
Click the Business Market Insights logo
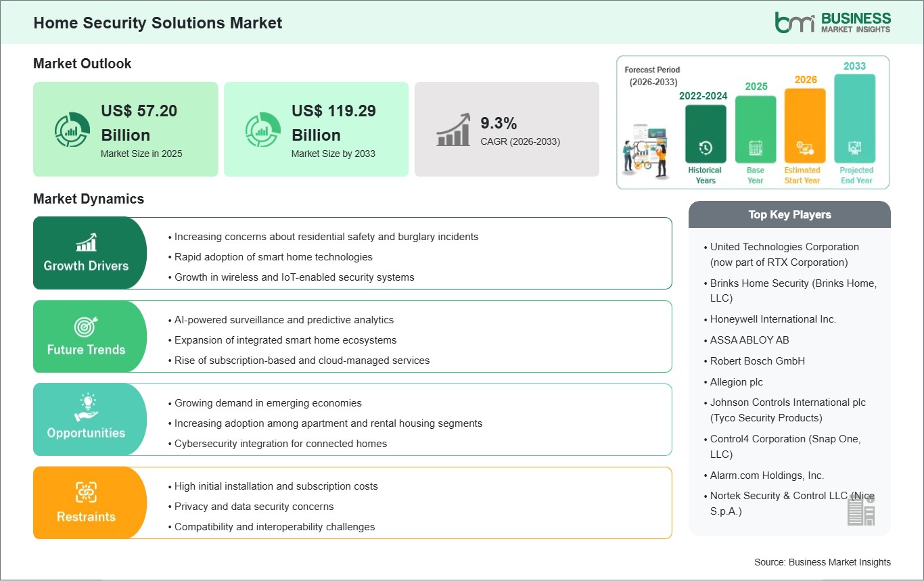pyautogui.click(x=833, y=22)
